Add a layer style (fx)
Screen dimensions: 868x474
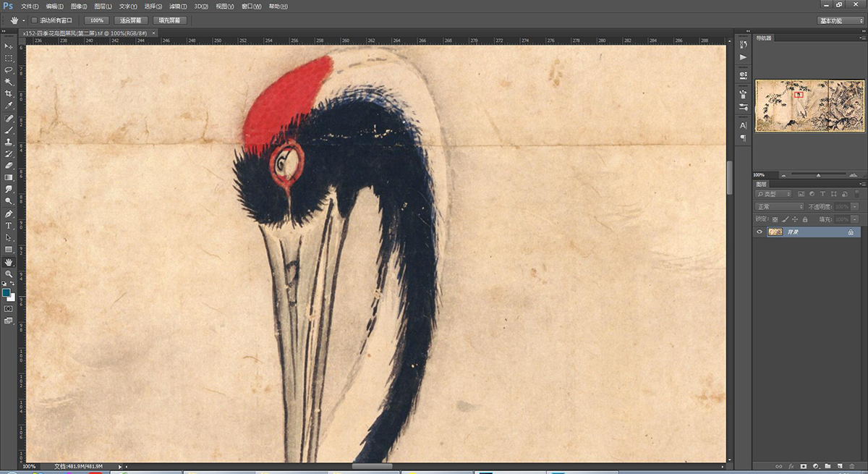(x=791, y=466)
